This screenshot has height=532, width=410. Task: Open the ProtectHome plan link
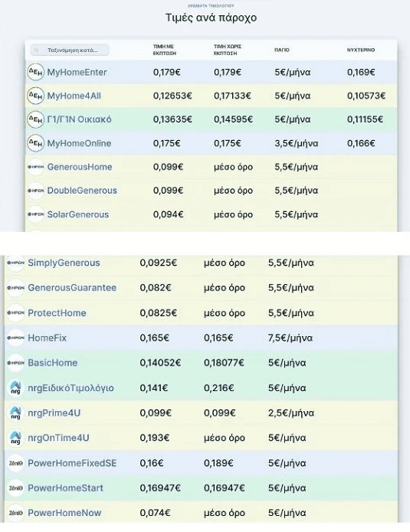pyautogui.click(x=57, y=313)
